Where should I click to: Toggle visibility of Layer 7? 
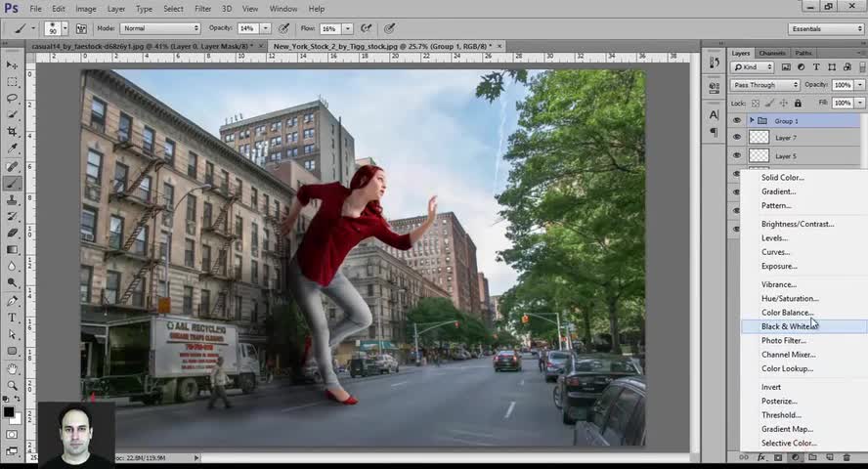(x=737, y=138)
